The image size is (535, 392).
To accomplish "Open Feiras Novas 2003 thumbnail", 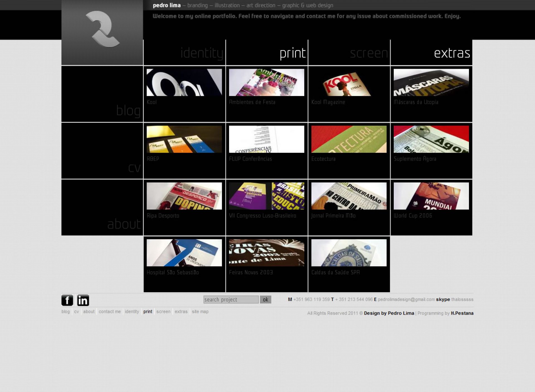I will (266, 253).
